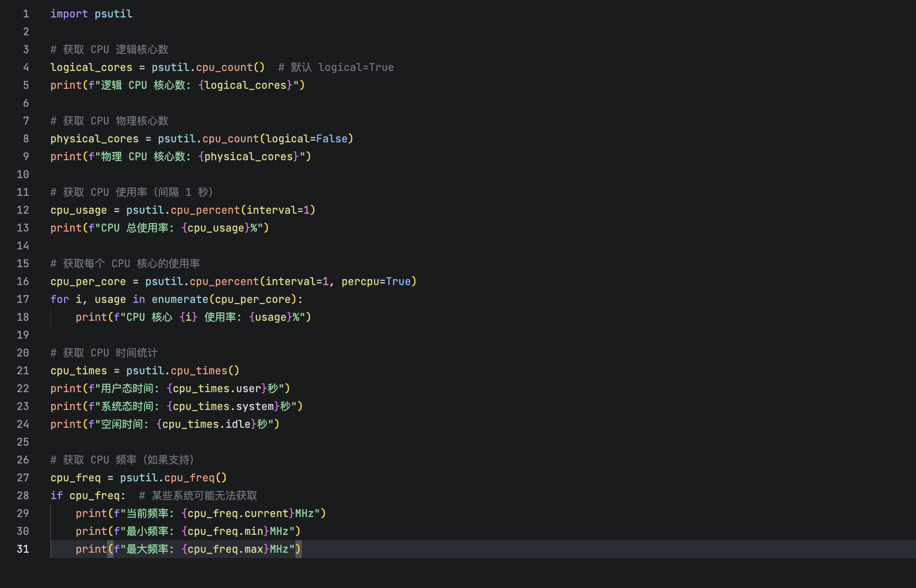Click cpu_count call on line 4
The image size is (916, 588).
pyautogui.click(x=224, y=67)
